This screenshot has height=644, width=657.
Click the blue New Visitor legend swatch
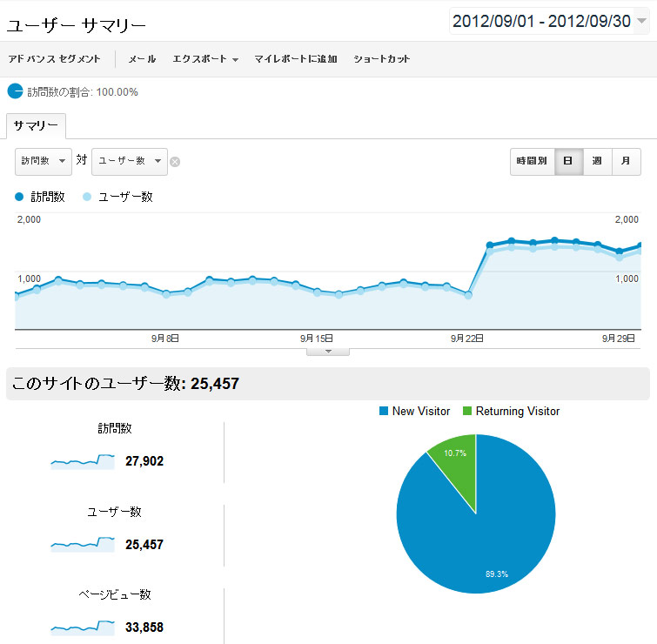pyautogui.click(x=383, y=411)
